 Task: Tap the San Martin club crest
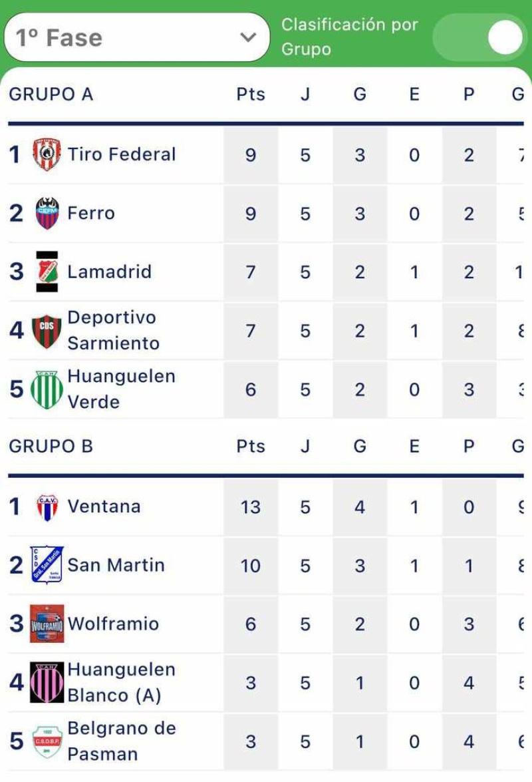point(47,565)
